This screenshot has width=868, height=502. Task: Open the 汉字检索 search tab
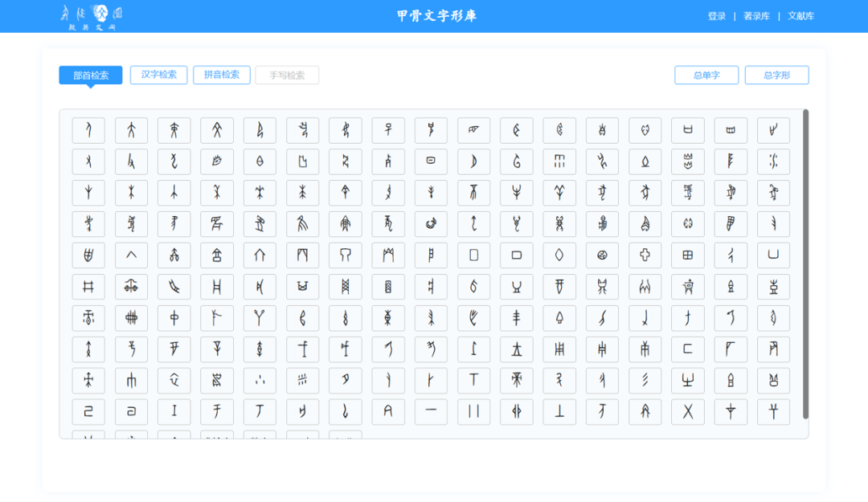[x=159, y=75]
